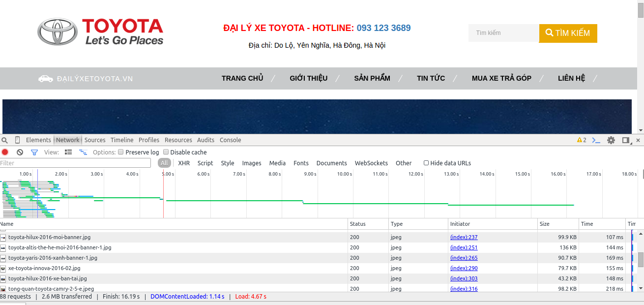Filter requests by XHR

184,163
